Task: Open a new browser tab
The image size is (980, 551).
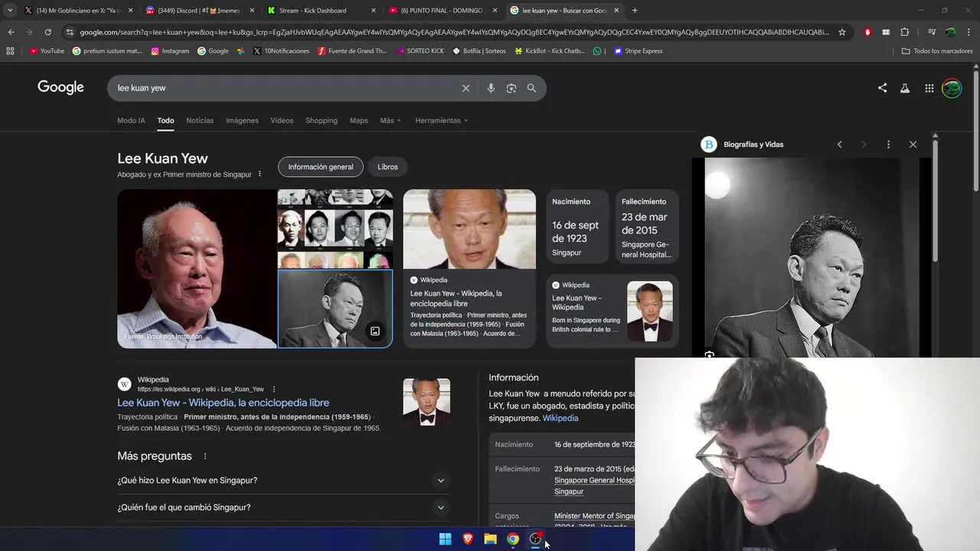Action: point(634,10)
